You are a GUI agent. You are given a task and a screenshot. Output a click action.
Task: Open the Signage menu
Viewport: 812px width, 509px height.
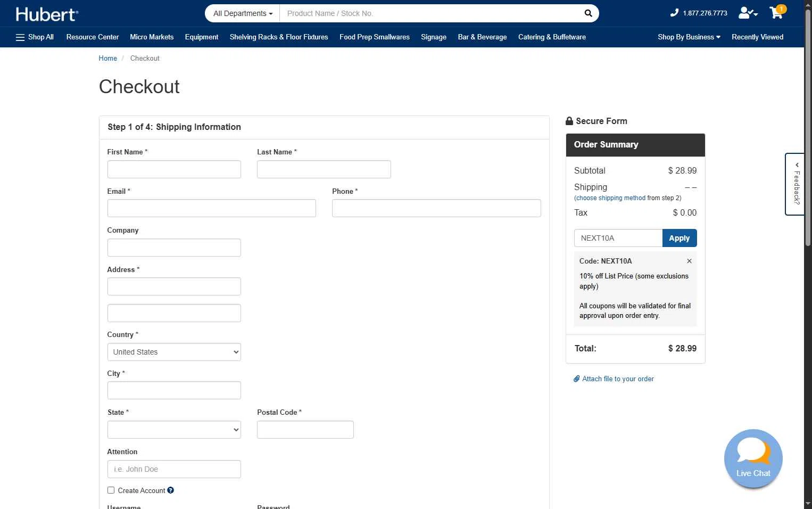click(434, 37)
